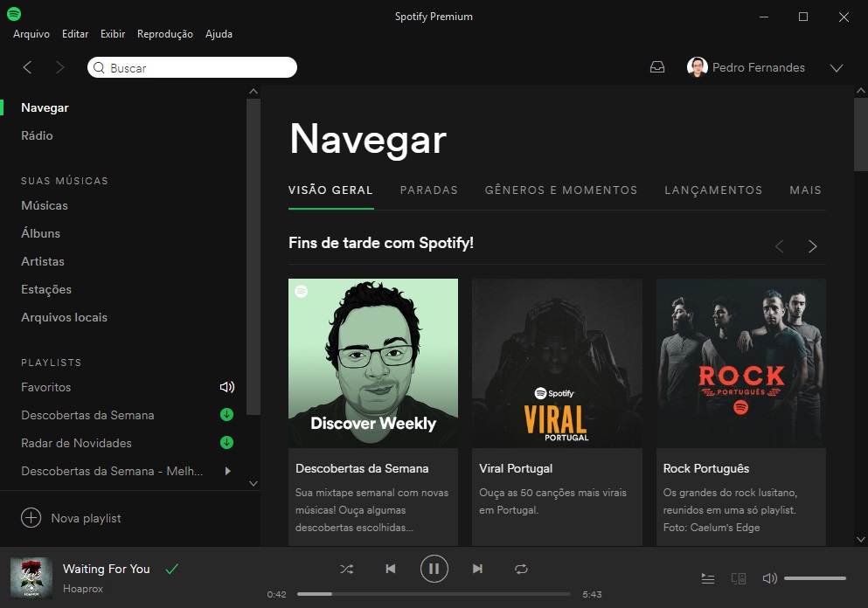Open the user menu dropdown chevron
The width and height of the screenshot is (868, 608).
coord(837,68)
